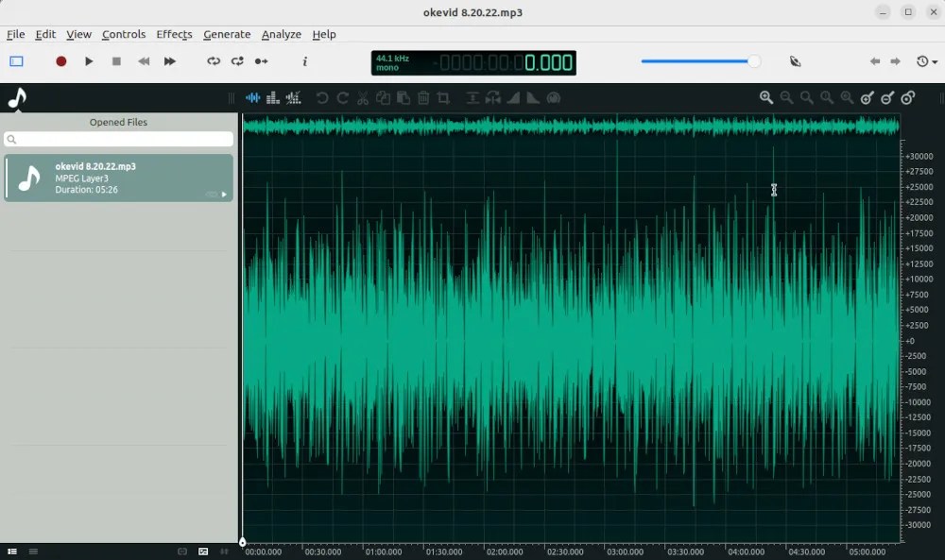Play the okevid audio file
This screenshot has height=560, width=945.
(x=88, y=60)
